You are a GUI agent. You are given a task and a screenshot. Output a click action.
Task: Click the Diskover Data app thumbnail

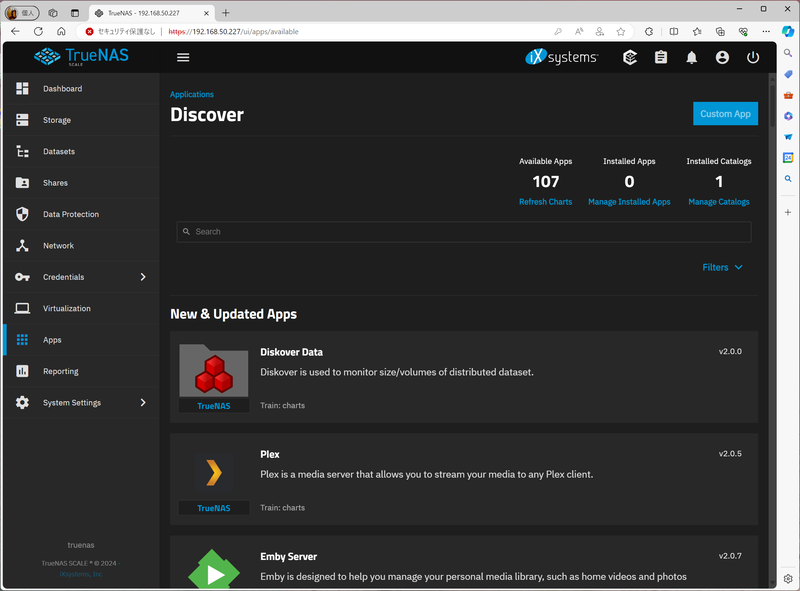214,371
